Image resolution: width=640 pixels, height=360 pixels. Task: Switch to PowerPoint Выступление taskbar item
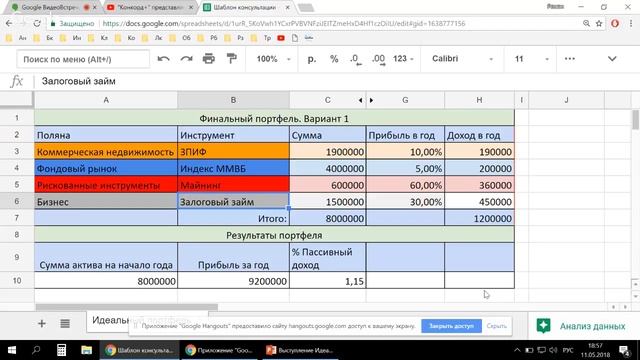[x=300, y=350]
